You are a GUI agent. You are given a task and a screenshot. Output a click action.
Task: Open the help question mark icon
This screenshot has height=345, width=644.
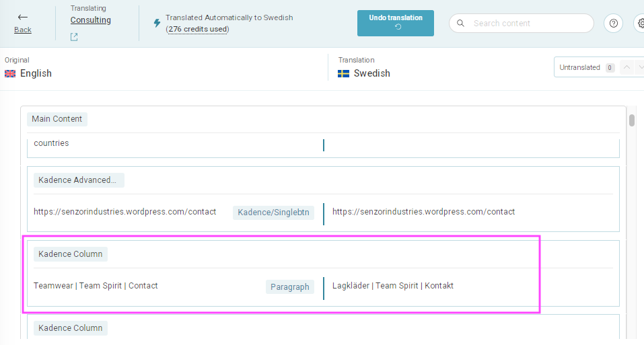click(x=613, y=24)
